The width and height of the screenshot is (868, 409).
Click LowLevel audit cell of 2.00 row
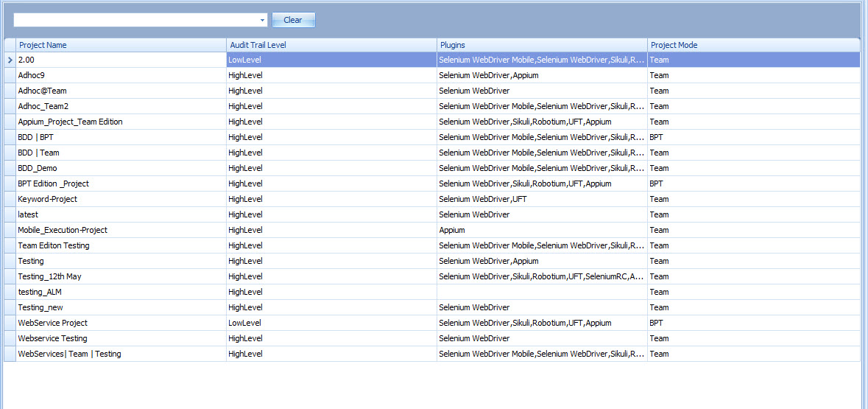pyautogui.click(x=331, y=60)
